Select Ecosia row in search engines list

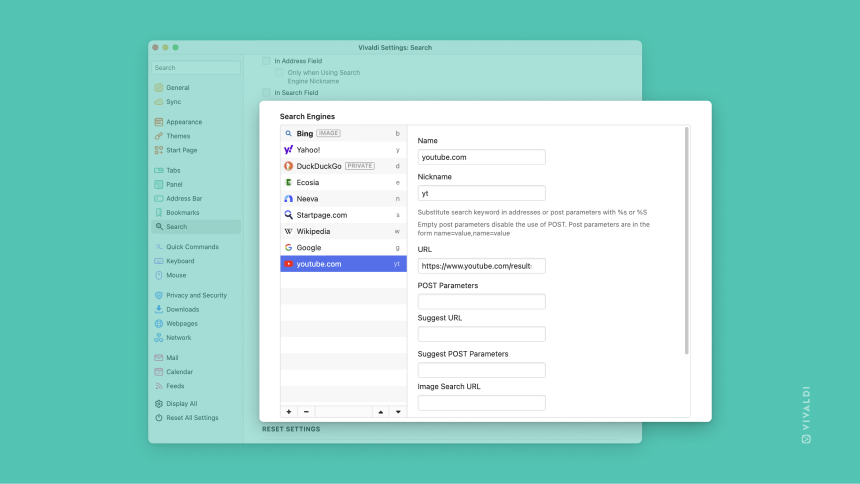pyautogui.click(x=343, y=182)
